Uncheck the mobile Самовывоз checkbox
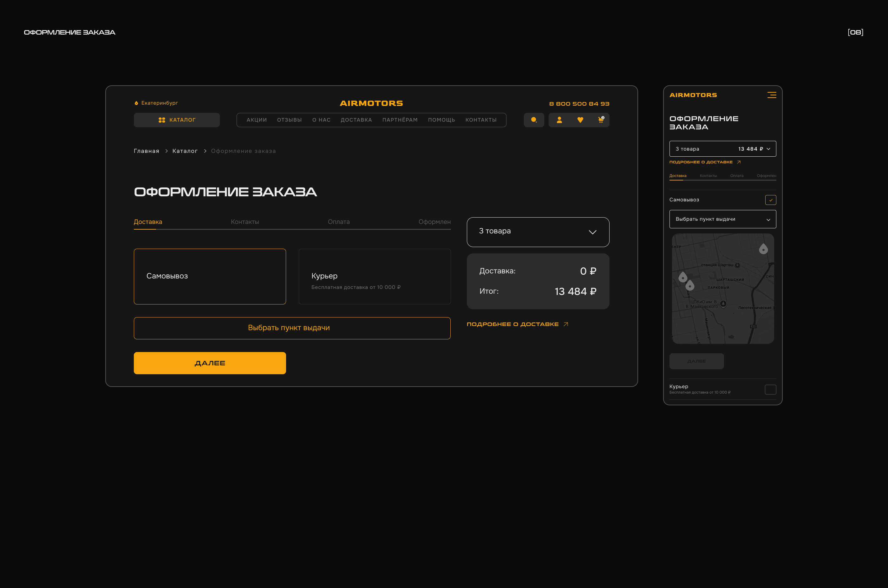The image size is (888, 588). pos(770,200)
